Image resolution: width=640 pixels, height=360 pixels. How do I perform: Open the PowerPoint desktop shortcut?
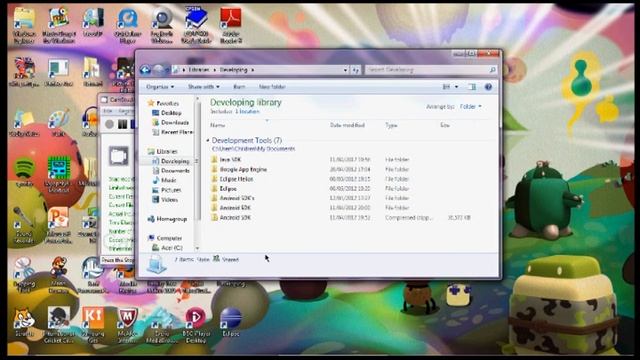click(x=59, y=224)
